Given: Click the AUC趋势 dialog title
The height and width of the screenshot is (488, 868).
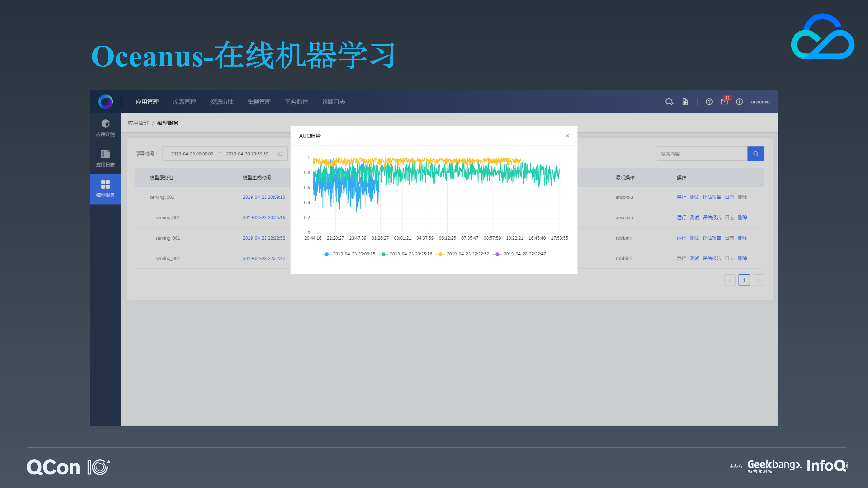Looking at the screenshot, I should coord(310,136).
